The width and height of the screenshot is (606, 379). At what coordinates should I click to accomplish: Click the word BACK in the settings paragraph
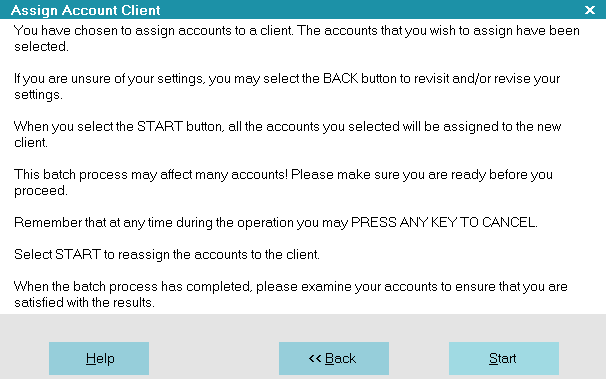click(x=340, y=79)
